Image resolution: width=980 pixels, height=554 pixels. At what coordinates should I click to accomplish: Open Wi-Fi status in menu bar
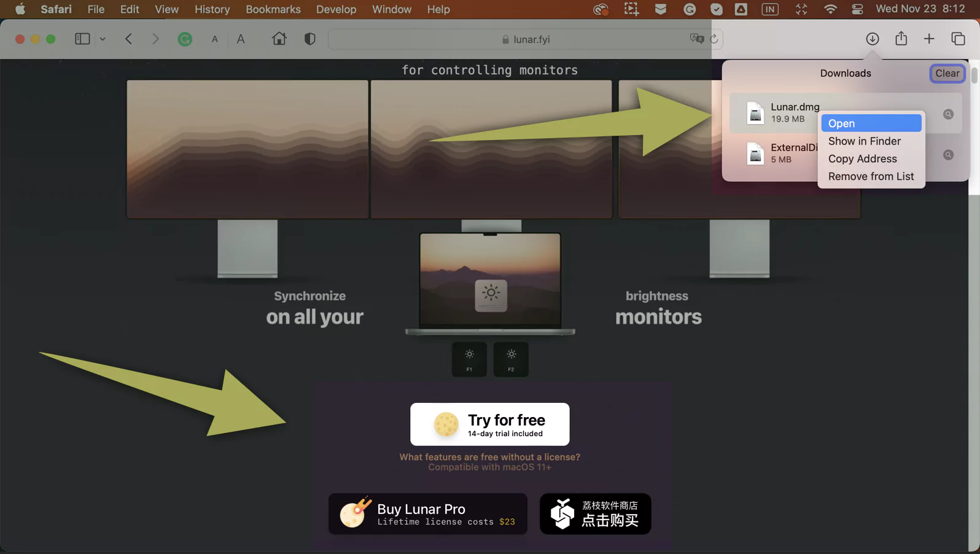pyautogui.click(x=830, y=9)
